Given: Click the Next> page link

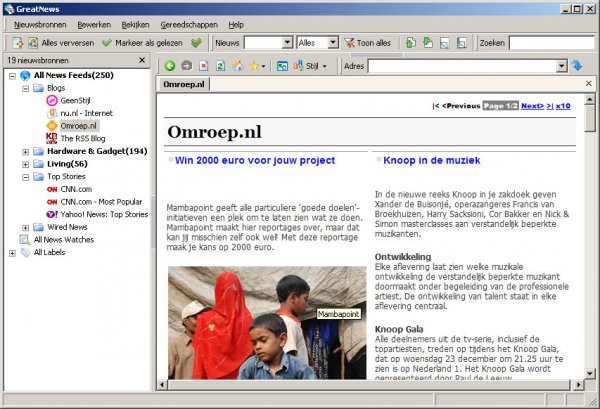Looking at the screenshot, I should (x=532, y=106).
